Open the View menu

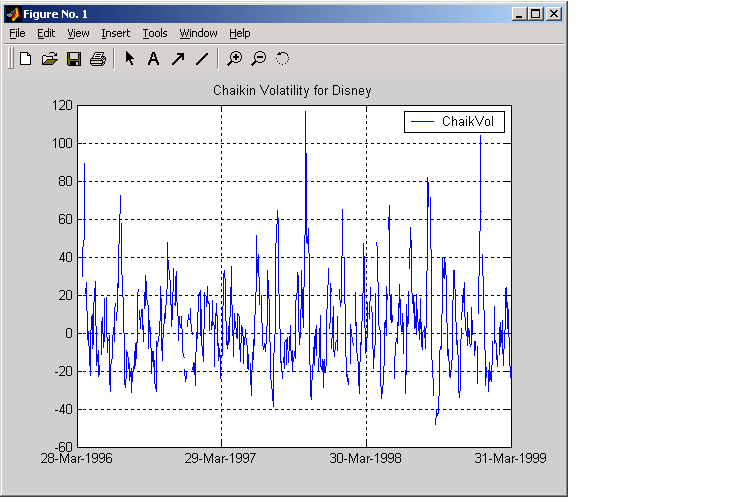point(78,33)
